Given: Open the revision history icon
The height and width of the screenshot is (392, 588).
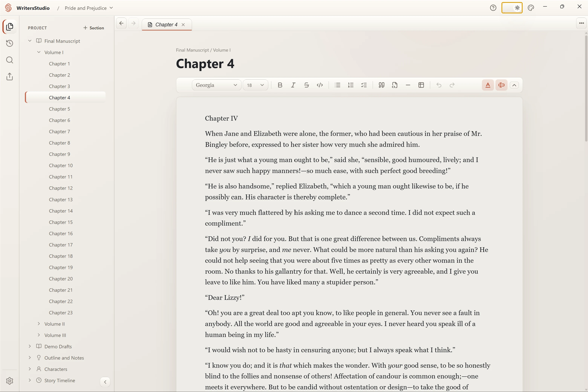Looking at the screenshot, I should 9,43.
